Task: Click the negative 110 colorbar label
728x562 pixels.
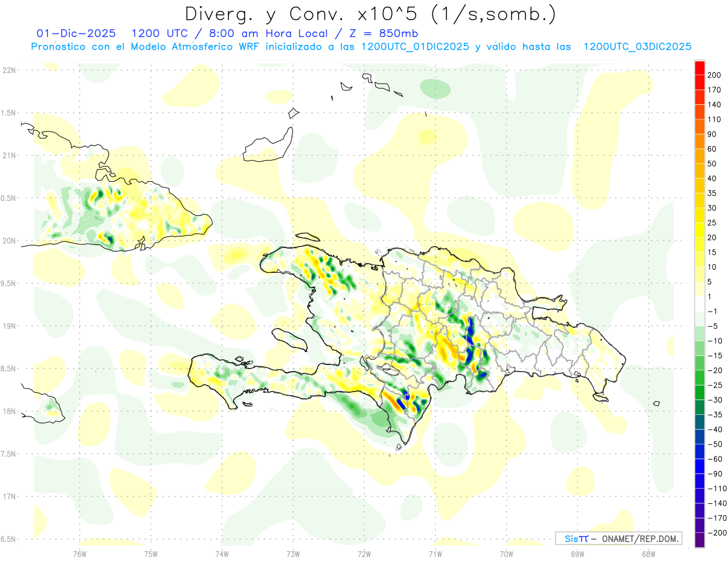Action: [716, 489]
